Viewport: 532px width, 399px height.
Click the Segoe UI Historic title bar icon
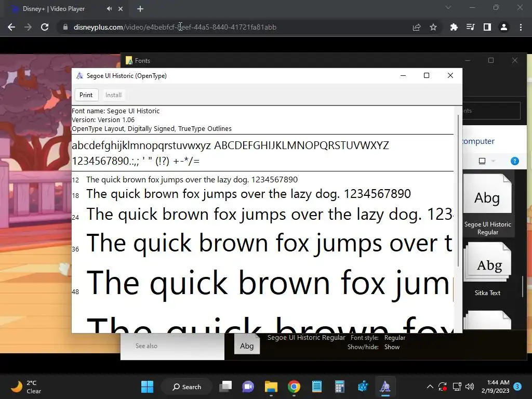[x=79, y=76]
